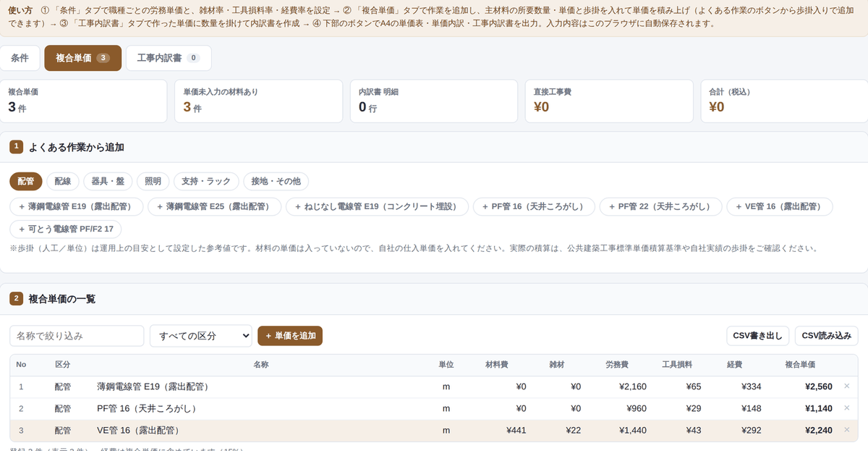Add the PF管 22（天井ころがし） preset
The height and width of the screenshot is (451, 868).
coord(660,207)
